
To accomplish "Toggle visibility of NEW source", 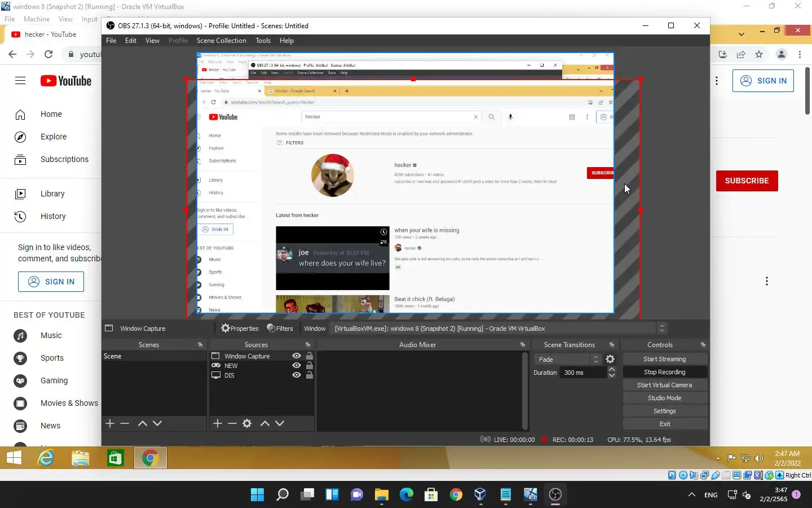I will click(x=297, y=366).
